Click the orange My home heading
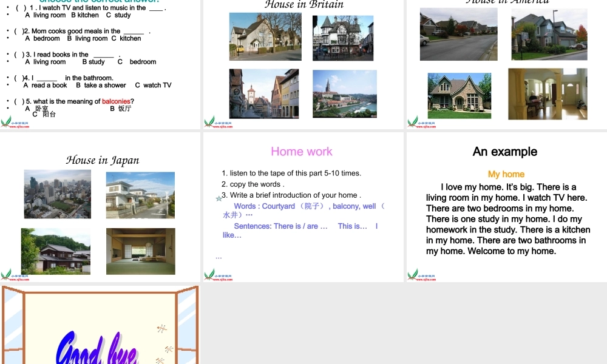Image resolution: width=607 pixels, height=364 pixels. click(x=506, y=174)
